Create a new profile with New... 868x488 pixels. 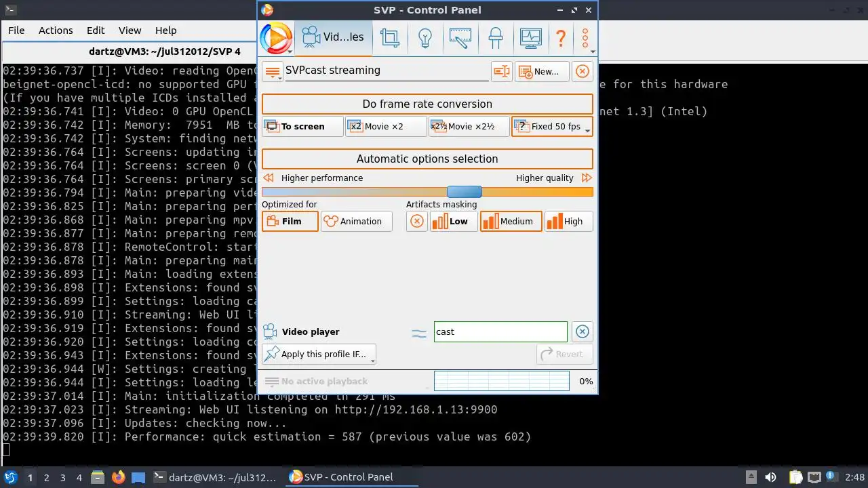point(542,71)
